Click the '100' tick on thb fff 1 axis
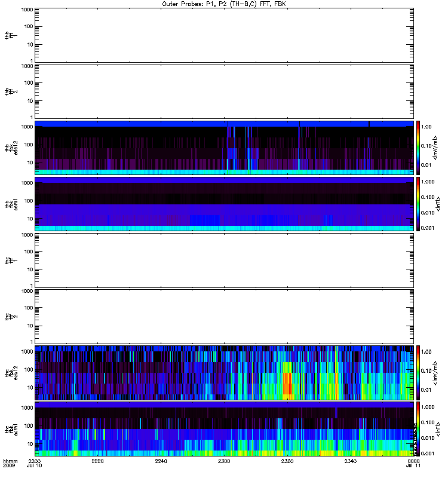Viewport: 448px width, 478px height. pyautogui.click(x=29, y=26)
